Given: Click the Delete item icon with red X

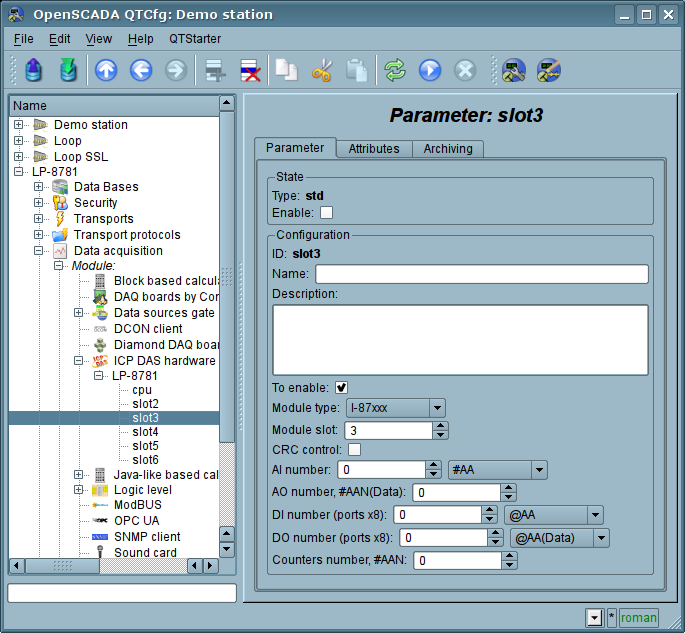Looking at the screenshot, I should [249, 70].
